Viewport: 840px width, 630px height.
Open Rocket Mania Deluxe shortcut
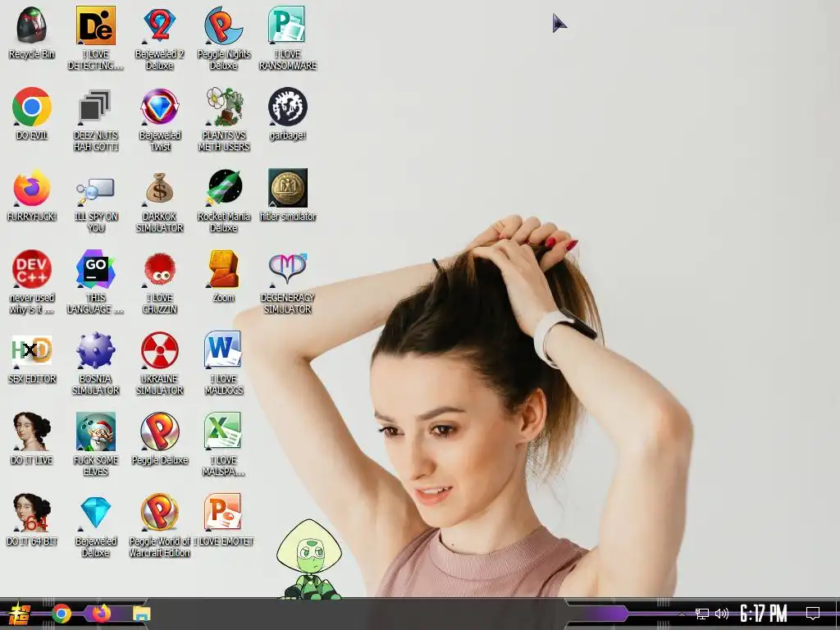click(x=223, y=187)
